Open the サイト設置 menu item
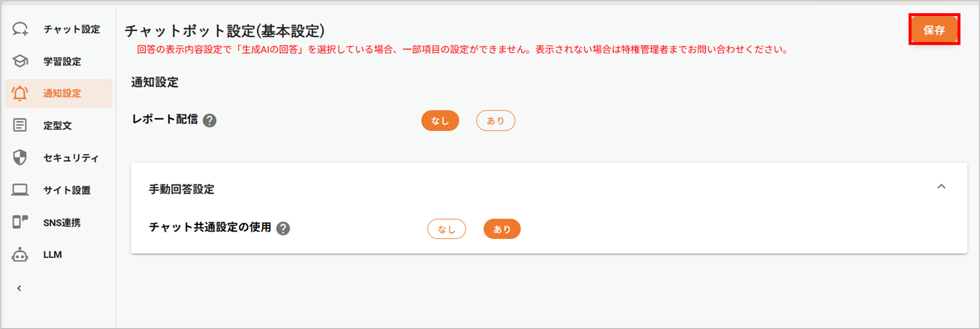Image resolution: width=980 pixels, height=329 pixels. (67, 190)
